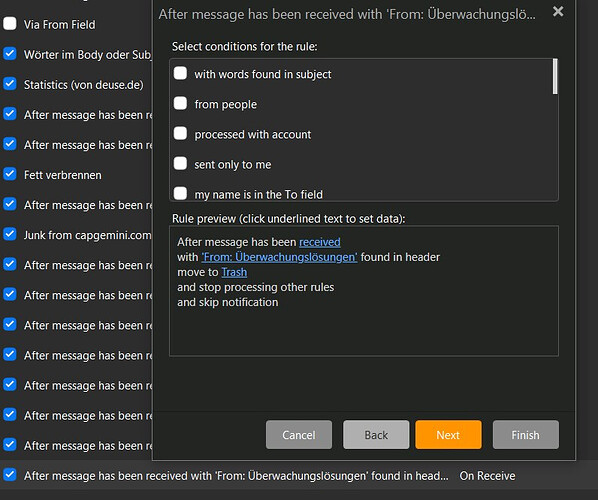Check 'my name is in the To field'
This screenshot has height=500, width=598.
click(180, 193)
